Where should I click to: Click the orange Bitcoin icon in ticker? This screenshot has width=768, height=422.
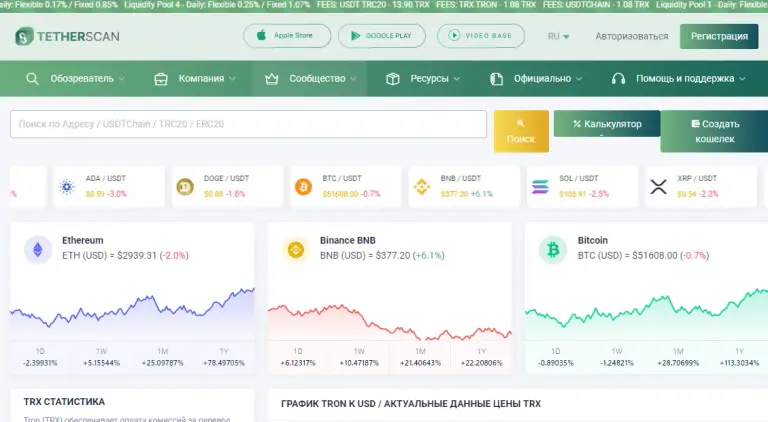pos(303,187)
